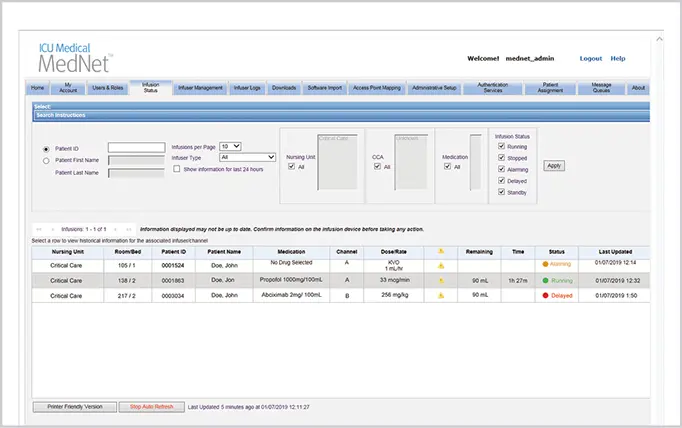Image resolution: width=682 pixels, height=428 pixels.
Task: Open the Infusions per Page dropdown
Action: tap(231, 146)
